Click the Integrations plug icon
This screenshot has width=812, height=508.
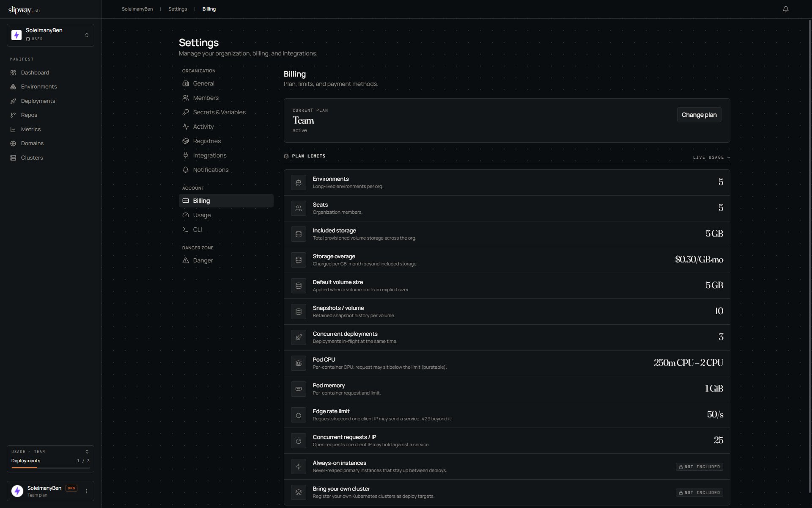click(x=186, y=156)
